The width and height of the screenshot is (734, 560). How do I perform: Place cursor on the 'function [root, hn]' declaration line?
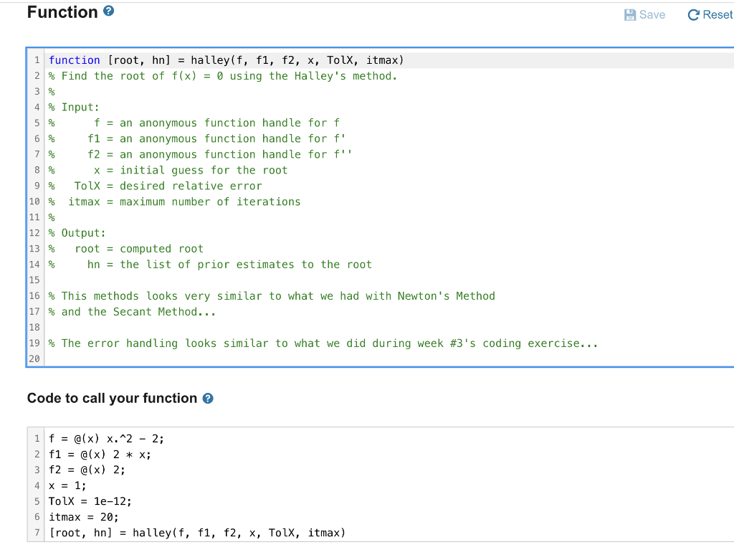[x=215, y=60]
